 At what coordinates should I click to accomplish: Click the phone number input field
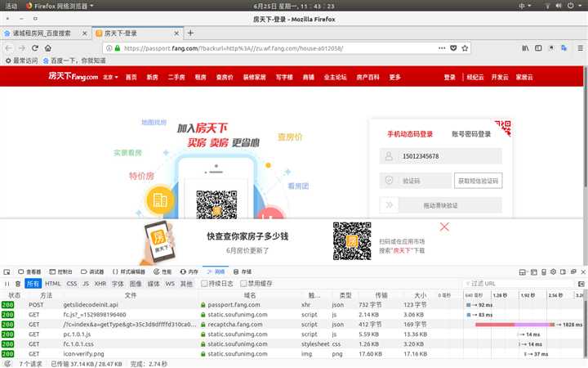pos(441,156)
